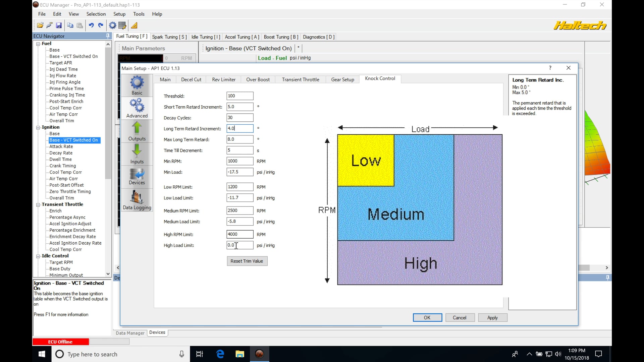Open File Explorer from the taskbar

pos(239,354)
